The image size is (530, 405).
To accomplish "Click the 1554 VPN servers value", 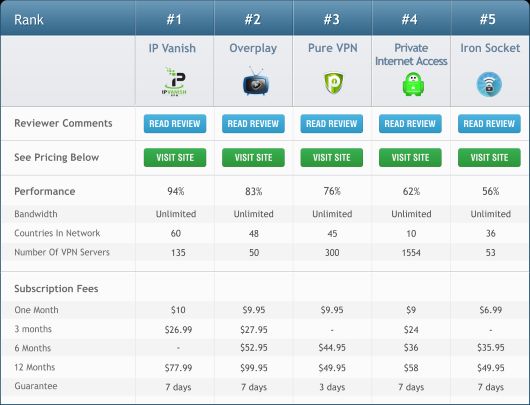I will tap(411, 253).
